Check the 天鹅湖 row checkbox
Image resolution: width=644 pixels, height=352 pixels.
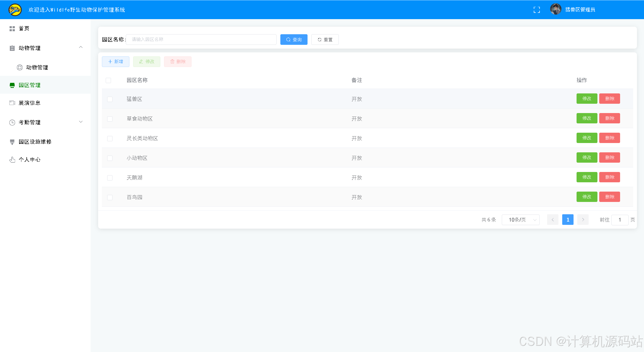coord(110,178)
